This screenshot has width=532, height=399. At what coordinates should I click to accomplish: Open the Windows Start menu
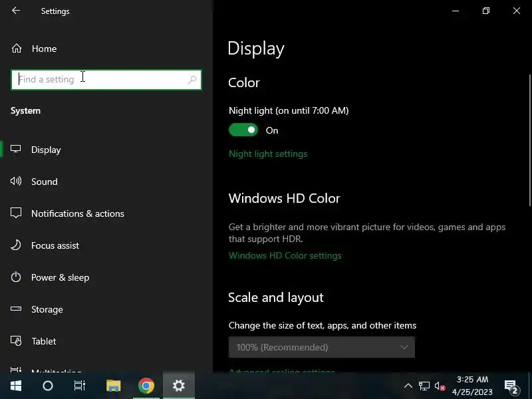[15, 386]
